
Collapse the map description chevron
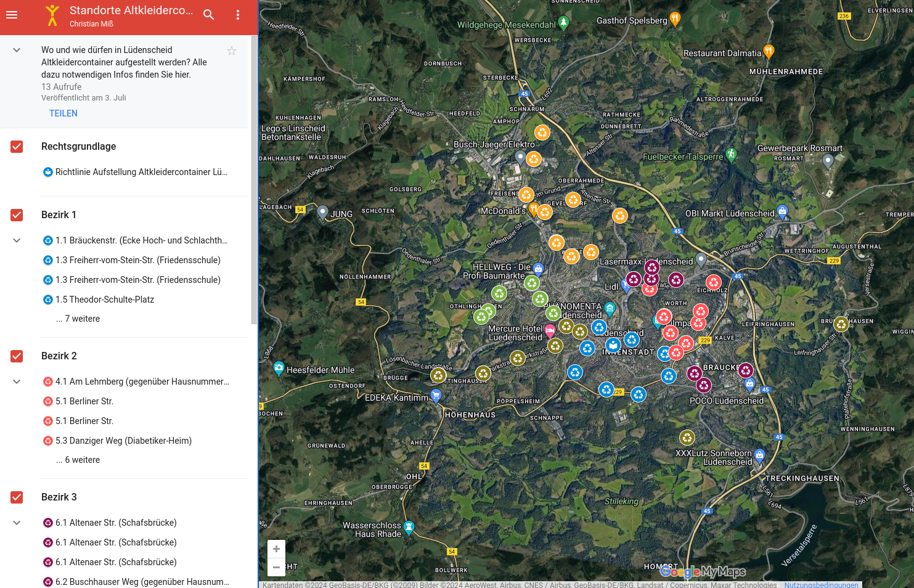pos(17,50)
